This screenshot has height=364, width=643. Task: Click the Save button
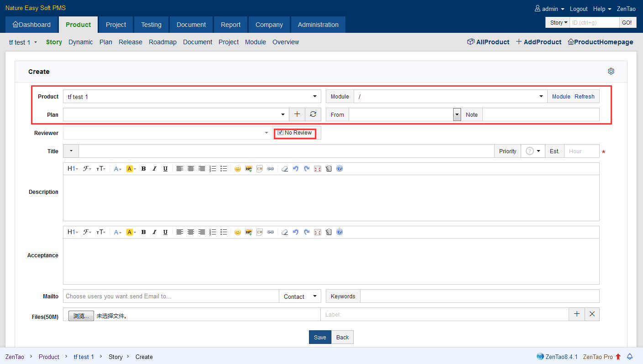pyautogui.click(x=320, y=337)
